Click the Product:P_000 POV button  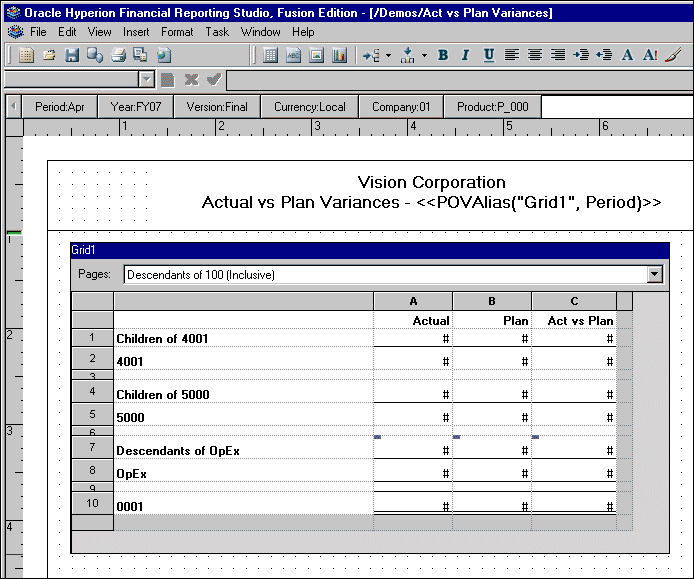coord(493,107)
